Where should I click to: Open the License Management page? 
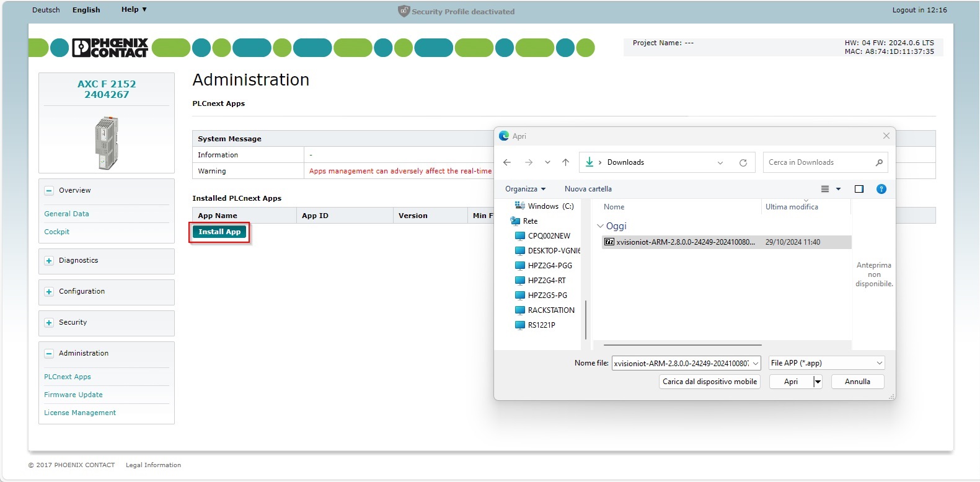click(x=80, y=413)
